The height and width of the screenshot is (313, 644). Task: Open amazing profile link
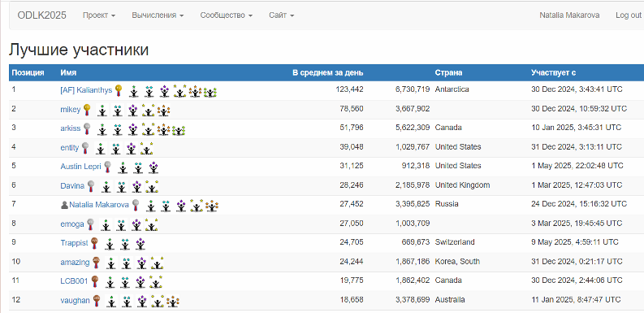(x=76, y=262)
